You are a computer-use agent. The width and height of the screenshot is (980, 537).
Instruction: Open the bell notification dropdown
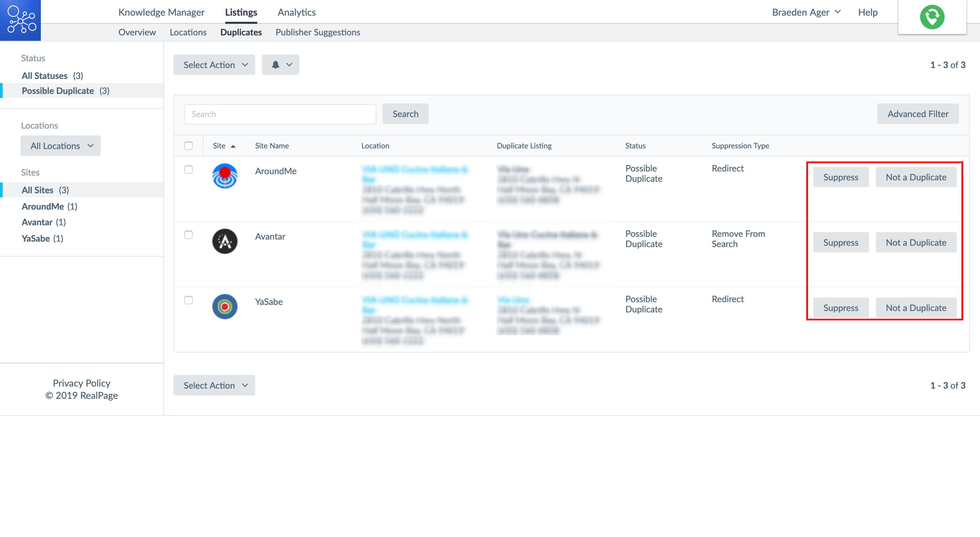[280, 65]
